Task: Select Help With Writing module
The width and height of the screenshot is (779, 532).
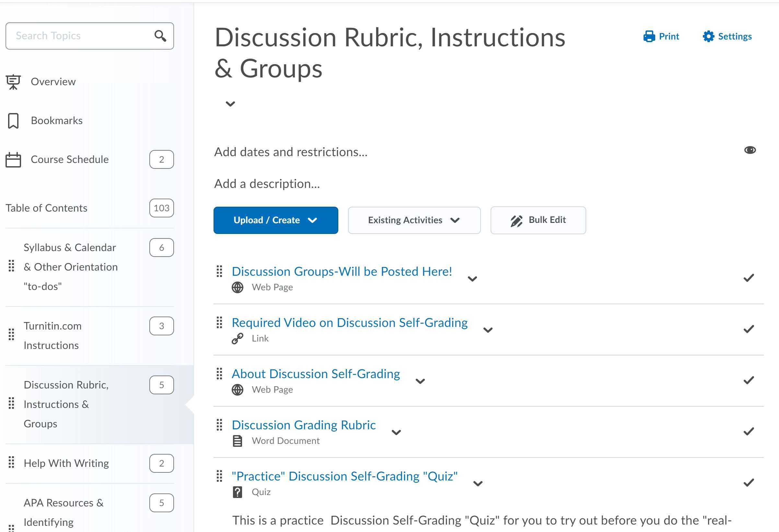Action: click(x=66, y=463)
